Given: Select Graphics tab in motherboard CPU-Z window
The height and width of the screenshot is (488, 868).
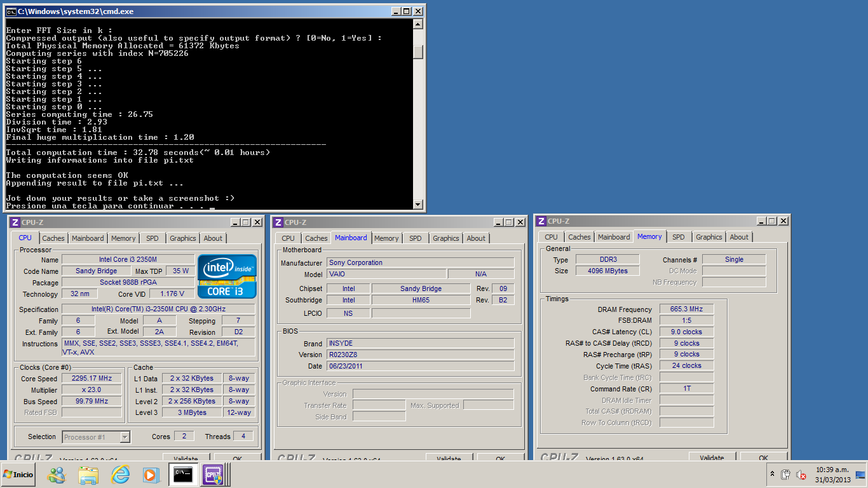Looking at the screenshot, I should [446, 238].
